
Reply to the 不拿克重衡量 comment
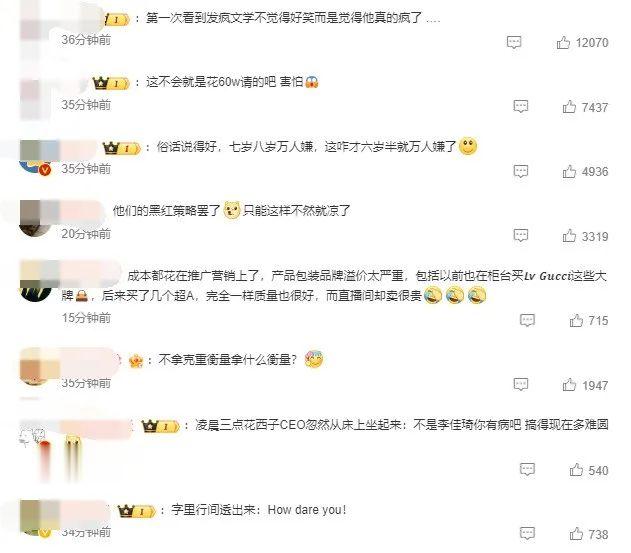click(521, 385)
